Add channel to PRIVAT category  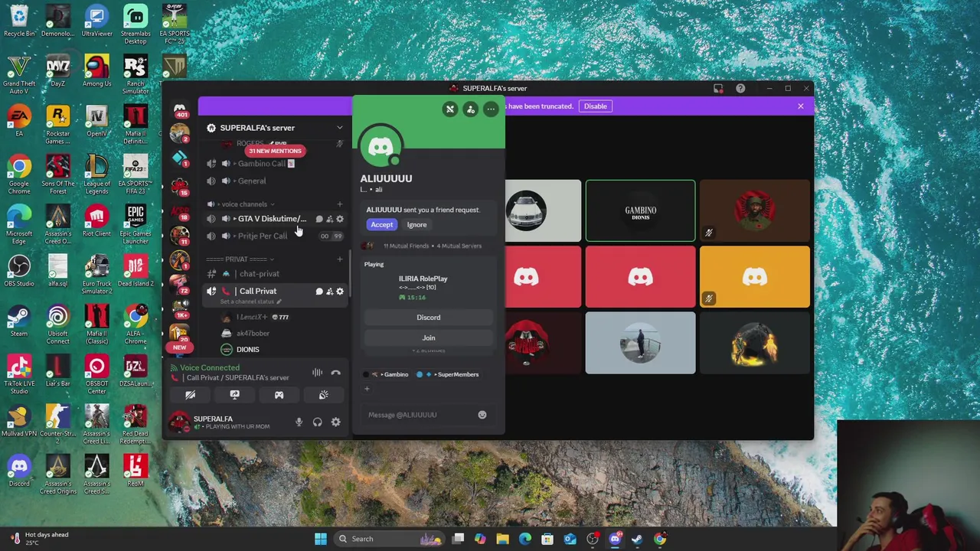tap(340, 259)
